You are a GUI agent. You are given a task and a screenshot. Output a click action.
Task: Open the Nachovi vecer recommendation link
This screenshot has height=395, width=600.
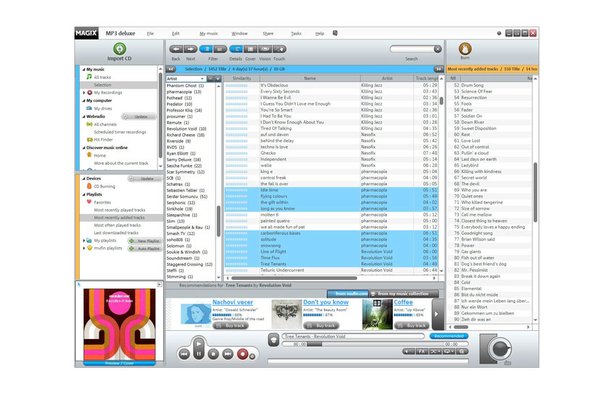(x=233, y=302)
